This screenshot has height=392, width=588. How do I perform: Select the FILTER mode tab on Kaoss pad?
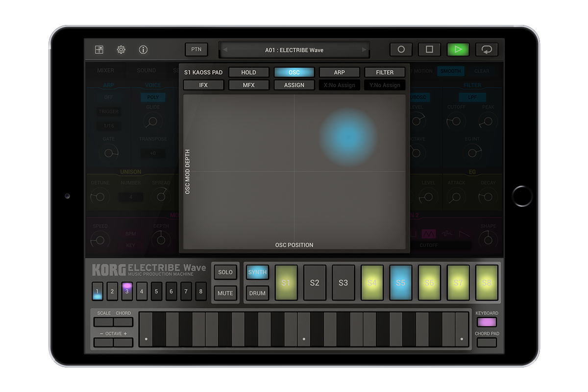coord(384,72)
